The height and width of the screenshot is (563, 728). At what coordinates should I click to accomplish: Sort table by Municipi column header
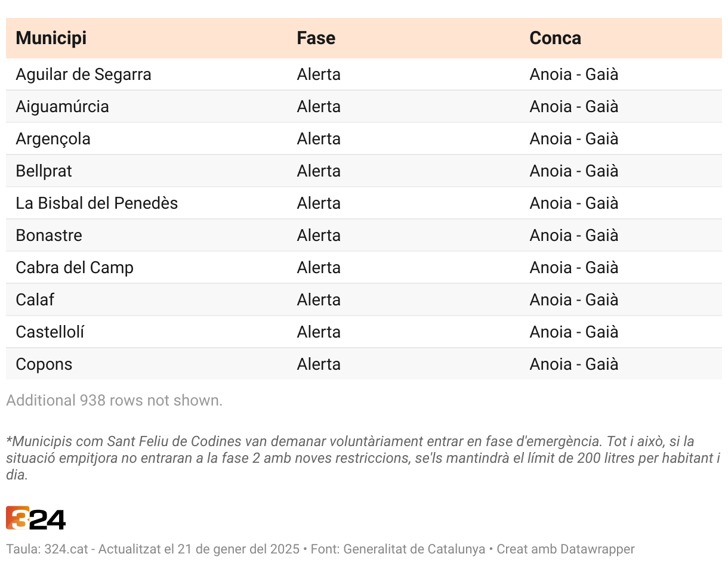51,38
